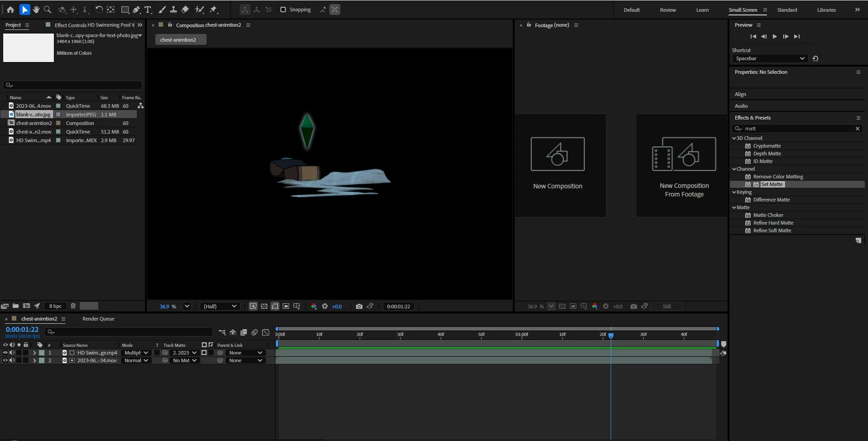Mute audio of layer 2
The image size is (868, 441).
(12, 360)
